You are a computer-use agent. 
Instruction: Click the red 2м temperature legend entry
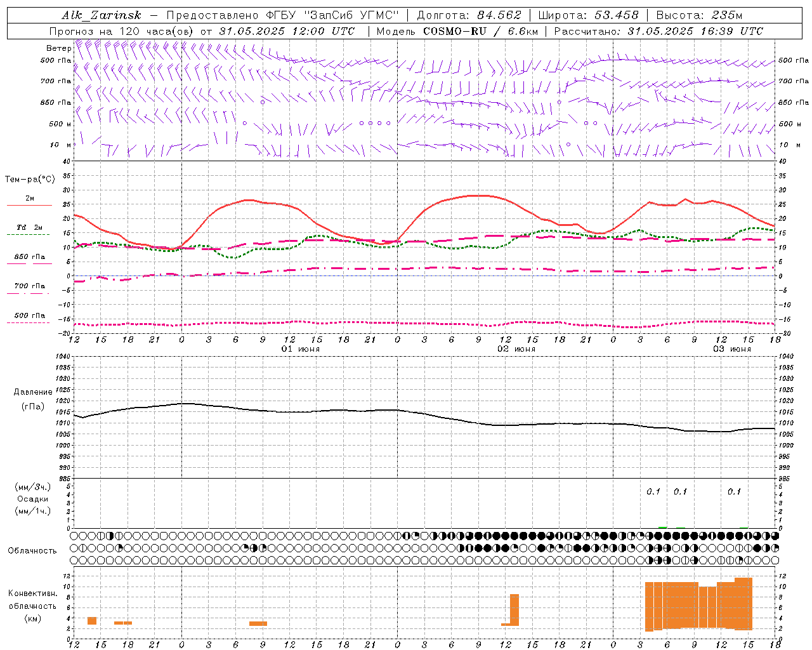[29, 201]
